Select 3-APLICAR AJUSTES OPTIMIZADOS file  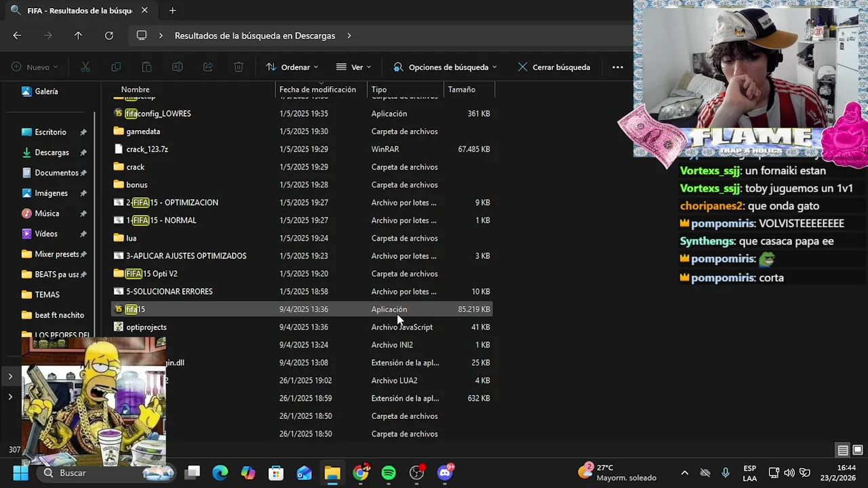(302, 256)
